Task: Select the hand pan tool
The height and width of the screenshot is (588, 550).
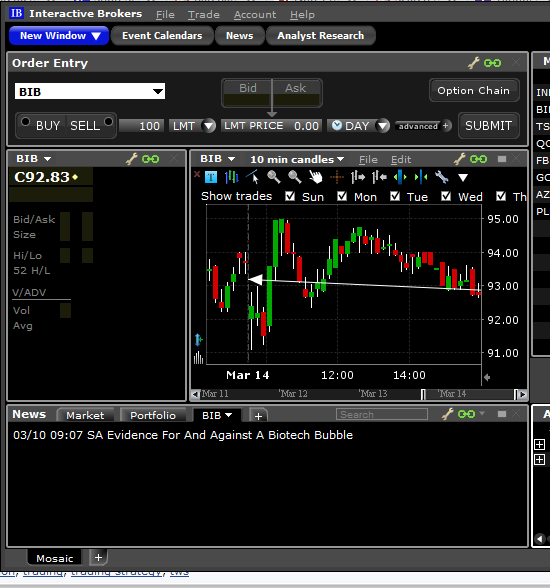Action: [316, 177]
